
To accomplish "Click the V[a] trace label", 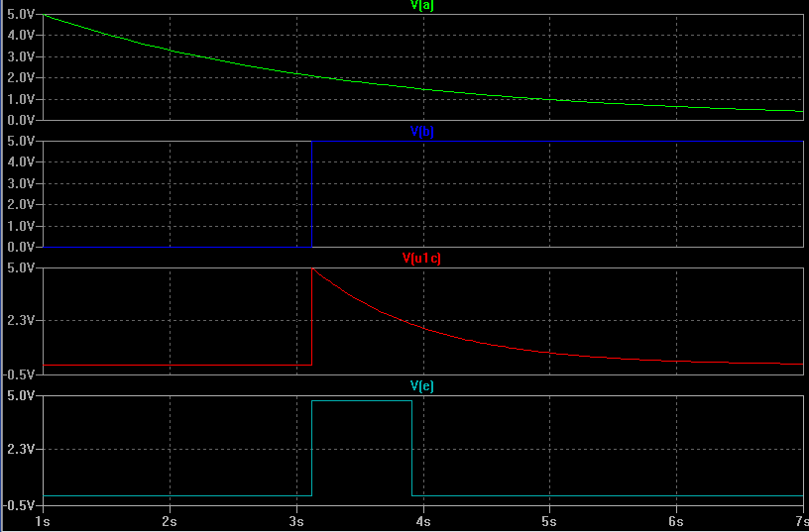I will tap(421, 5).
